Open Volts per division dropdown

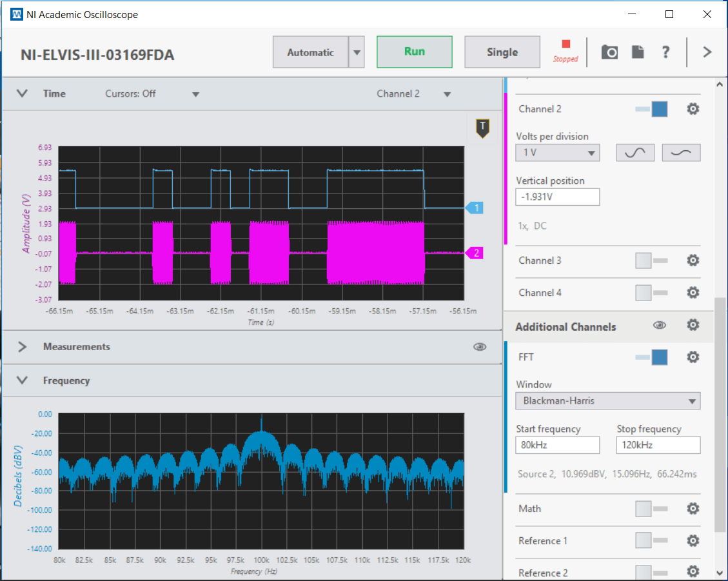[557, 153]
